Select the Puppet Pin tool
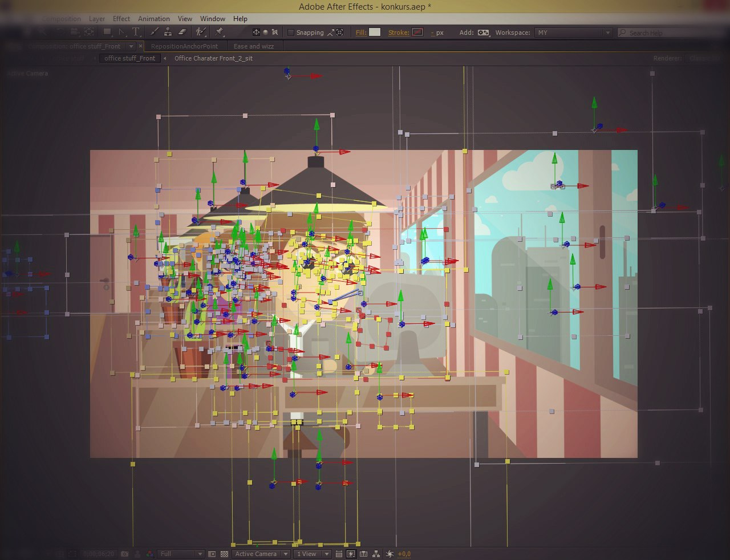 pyautogui.click(x=219, y=32)
